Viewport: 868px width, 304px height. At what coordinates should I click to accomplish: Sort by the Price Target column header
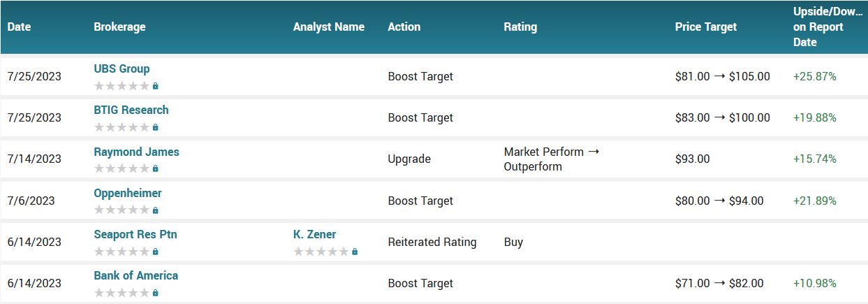click(x=705, y=27)
